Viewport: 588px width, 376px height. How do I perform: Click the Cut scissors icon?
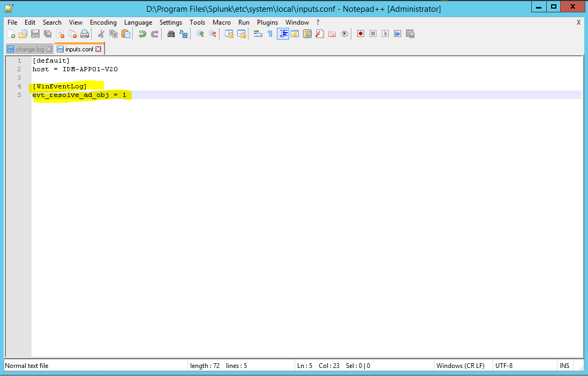(101, 34)
